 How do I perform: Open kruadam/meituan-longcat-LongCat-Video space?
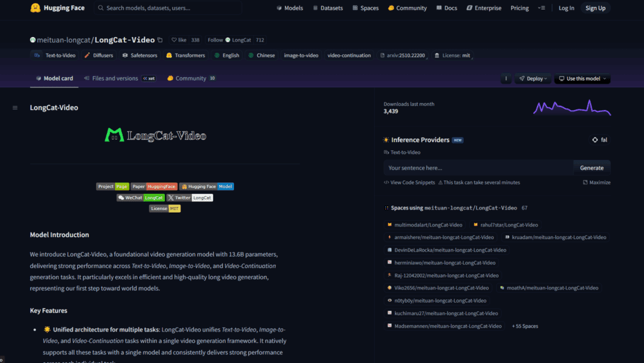pos(555,237)
